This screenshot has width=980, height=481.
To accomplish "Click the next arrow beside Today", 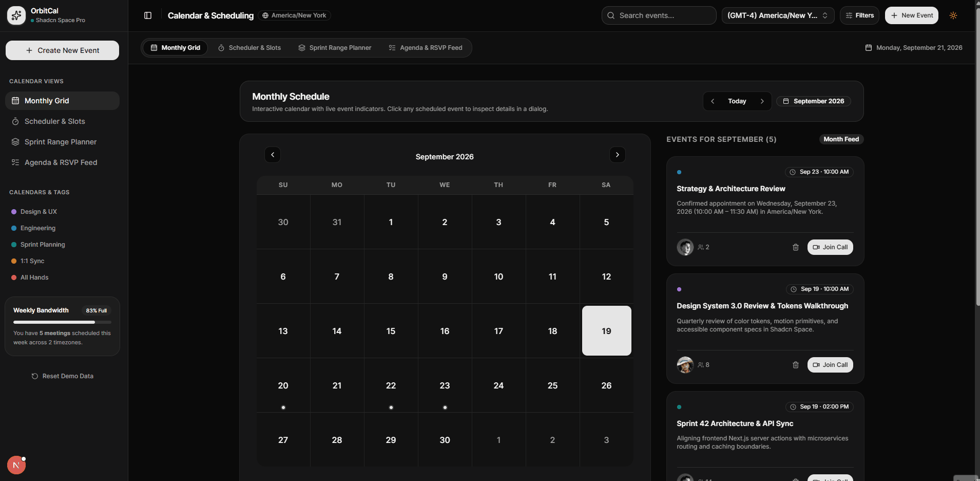I will click(762, 101).
